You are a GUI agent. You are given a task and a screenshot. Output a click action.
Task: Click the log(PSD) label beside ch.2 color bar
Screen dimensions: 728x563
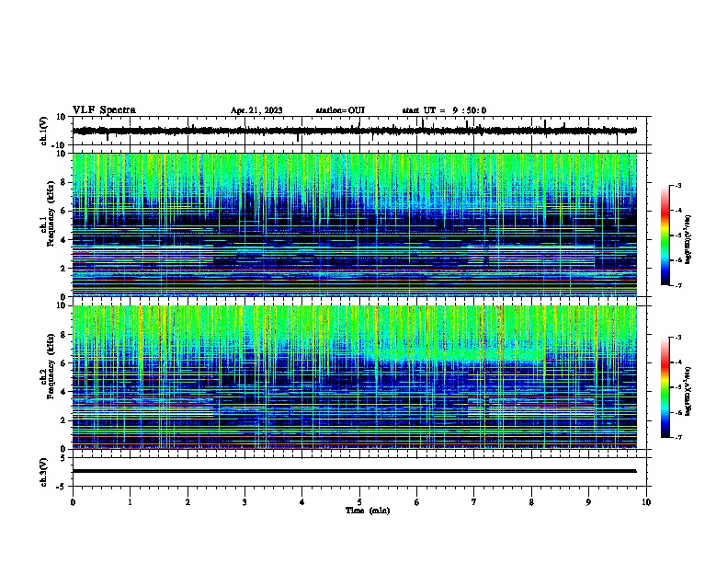coord(688,391)
